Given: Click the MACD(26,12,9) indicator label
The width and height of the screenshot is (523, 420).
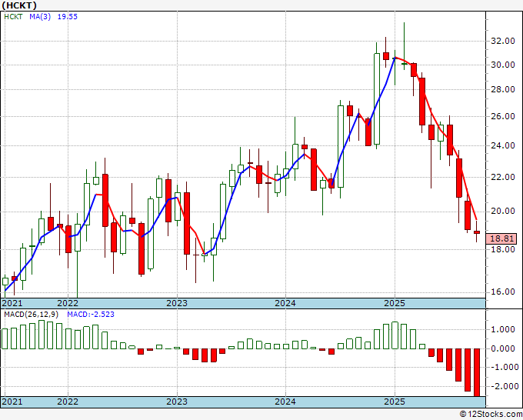Looking at the screenshot, I should tap(32, 315).
